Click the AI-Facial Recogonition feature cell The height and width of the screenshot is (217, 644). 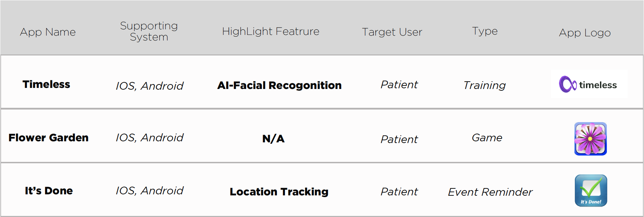(279, 85)
